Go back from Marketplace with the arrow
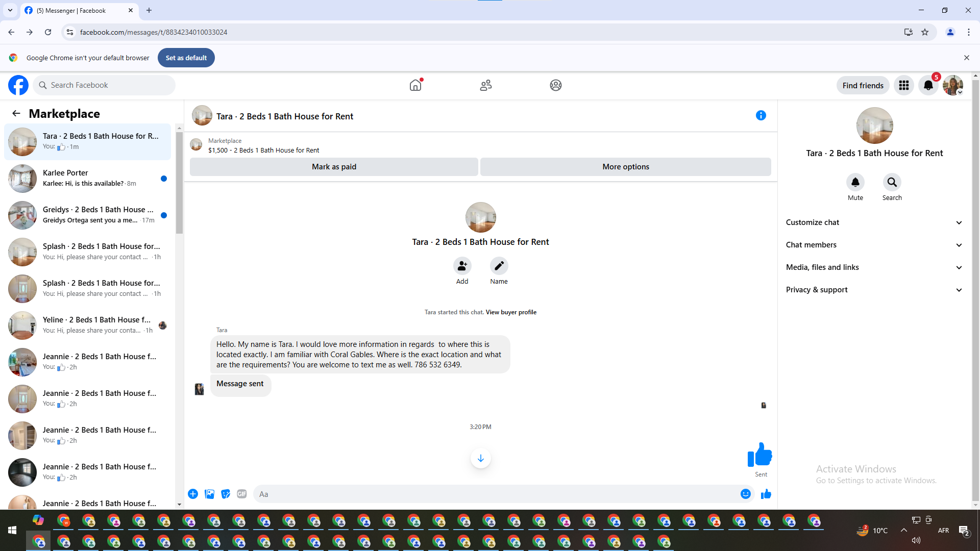This screenshot has height=551, width=980. point(16,113)
